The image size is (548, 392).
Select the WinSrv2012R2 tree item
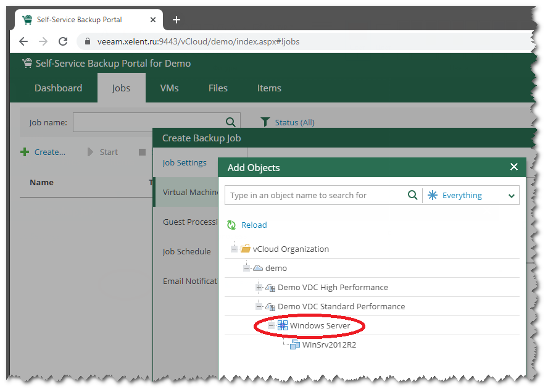point(329,345)
